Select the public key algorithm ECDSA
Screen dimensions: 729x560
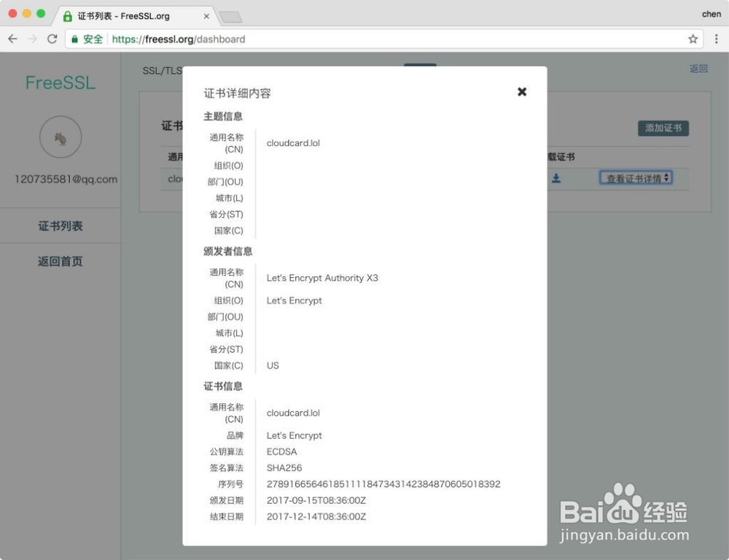pos(281,451)
